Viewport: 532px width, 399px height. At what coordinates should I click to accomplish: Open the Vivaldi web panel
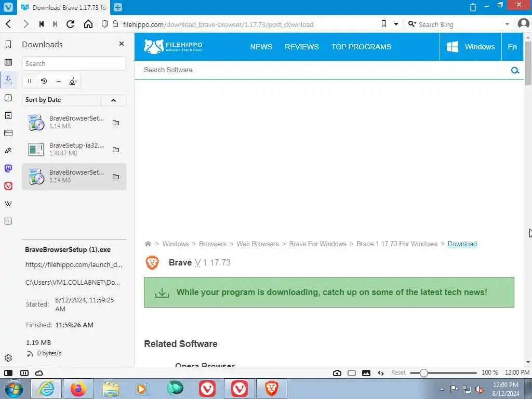(8, 186)
